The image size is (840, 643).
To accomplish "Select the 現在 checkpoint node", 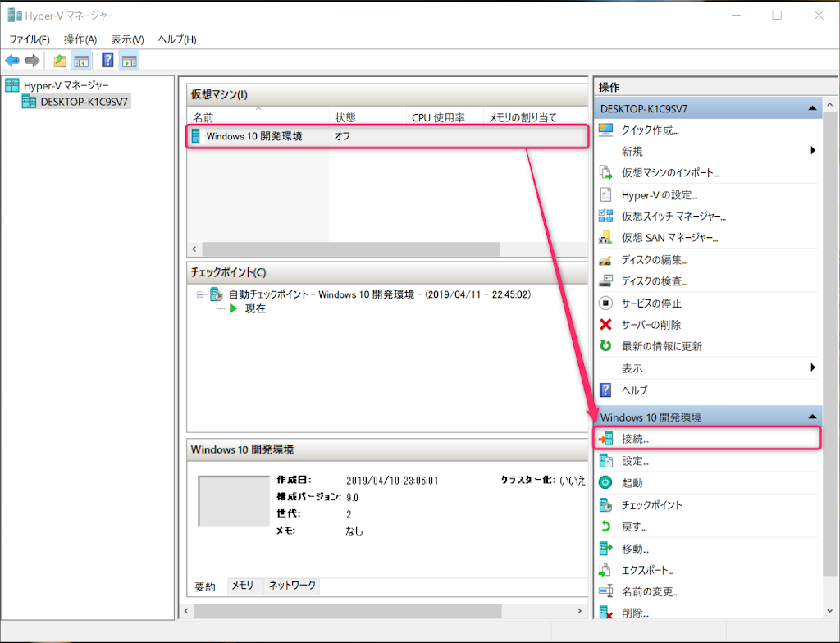I will tap(255, 308).
